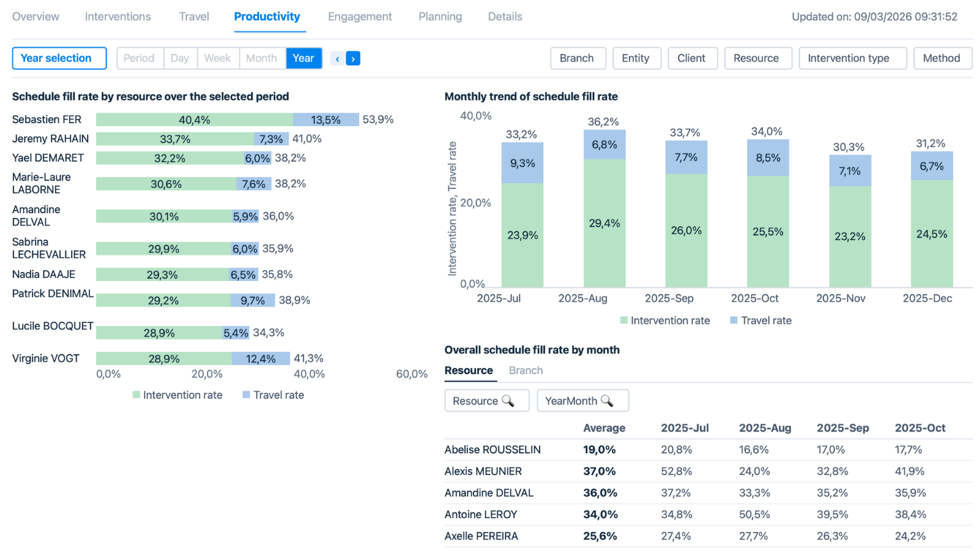Viewport: 980px width, 551px height.
Task: Click the Resource search magnifier icon
Action: (508, 400)
